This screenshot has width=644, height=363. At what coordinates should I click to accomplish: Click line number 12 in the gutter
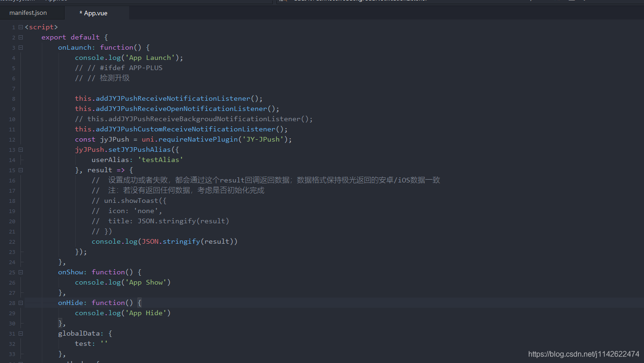[x=12, y=140]
